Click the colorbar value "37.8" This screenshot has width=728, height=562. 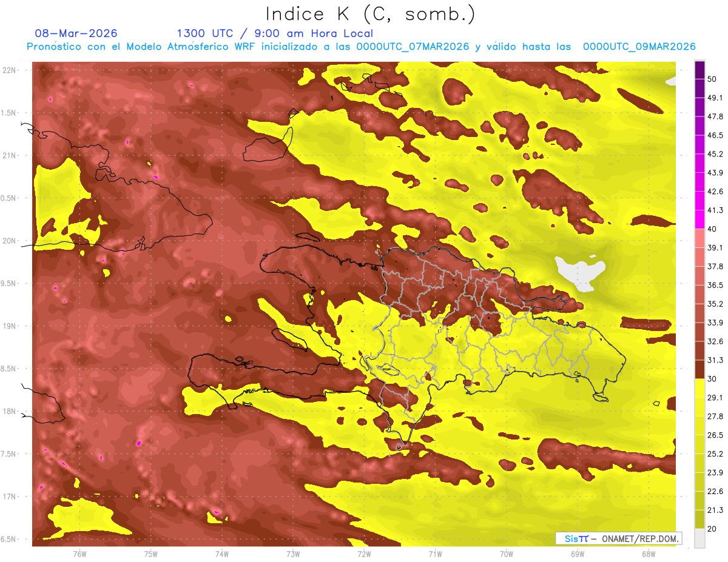(715, 266)
